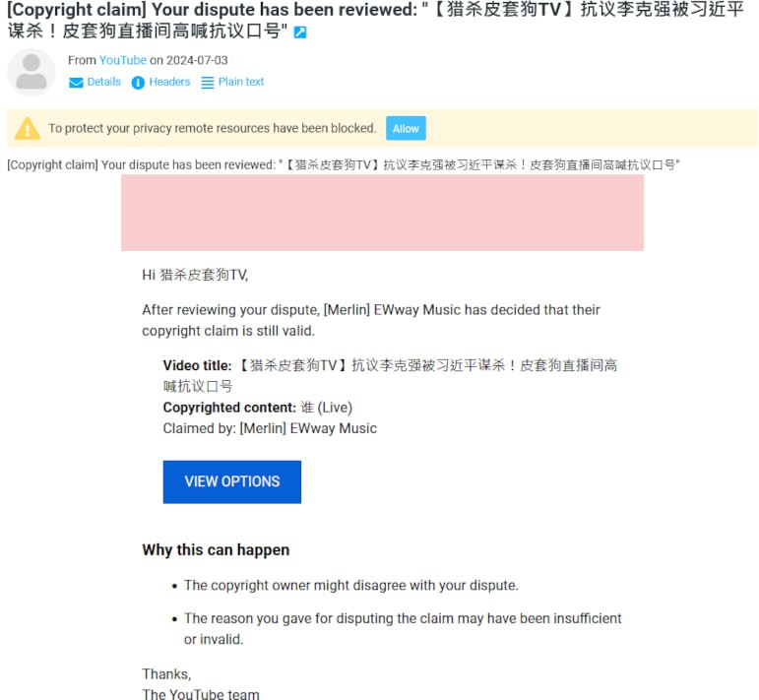
Task: Show message Headers
Action: coord(169,82)
